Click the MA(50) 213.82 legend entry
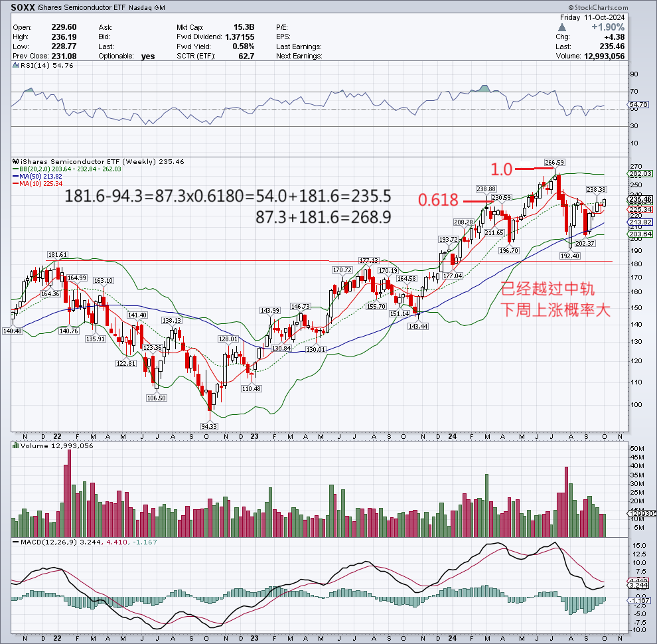 [37, 177]
